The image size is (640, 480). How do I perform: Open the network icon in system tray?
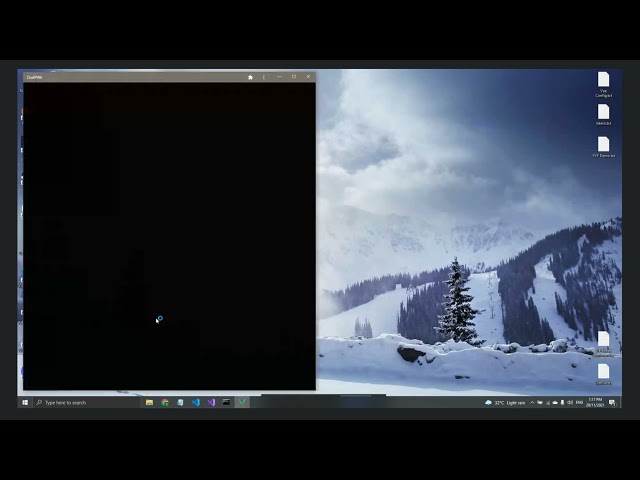click(548, 403)
